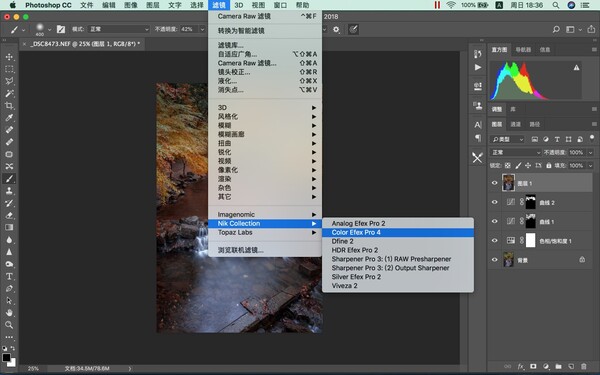
Task: Open the gear settings icon in options bar
Action: [x=336, y=29]
